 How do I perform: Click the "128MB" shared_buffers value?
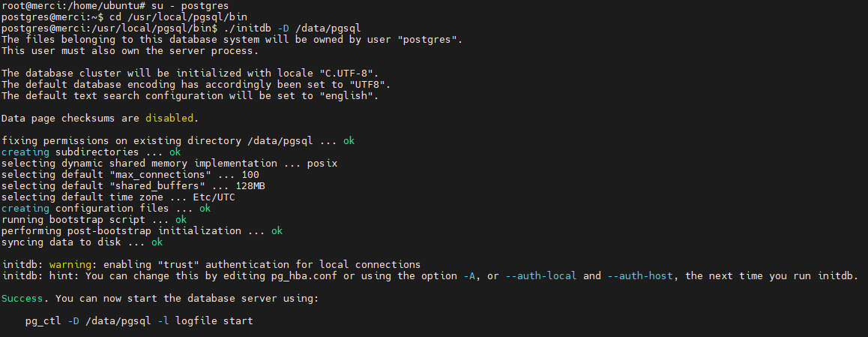click(250, 185)
